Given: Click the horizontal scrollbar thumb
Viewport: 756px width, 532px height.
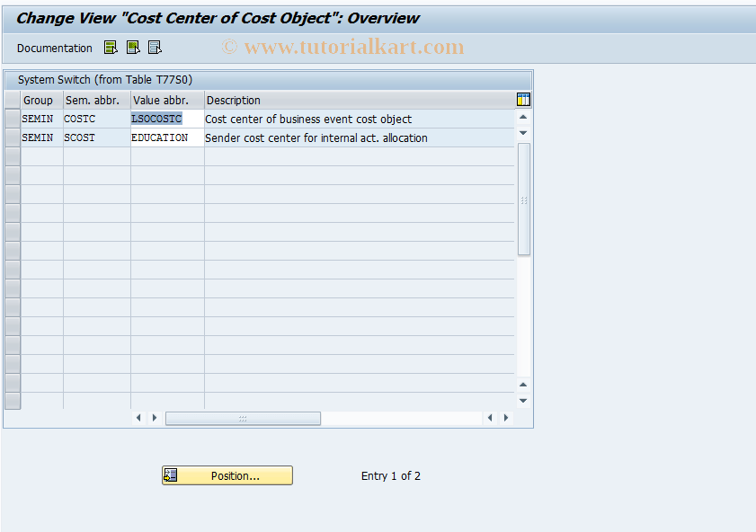Looking at the screenshot, I should click(243, 418).
